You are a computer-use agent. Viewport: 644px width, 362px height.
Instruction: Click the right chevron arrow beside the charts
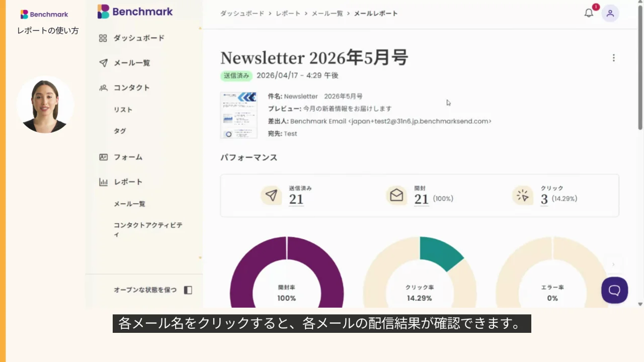coord(613,264)
